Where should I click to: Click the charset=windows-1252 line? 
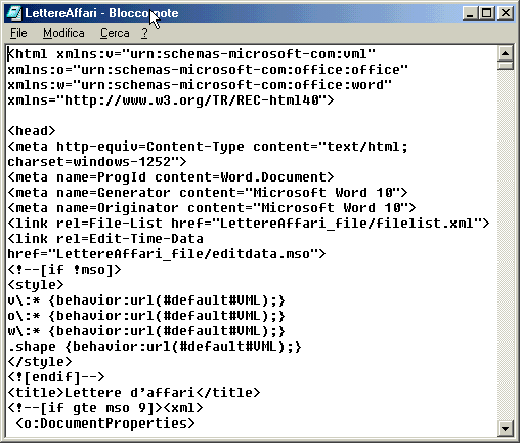click(x=97, y=162)
